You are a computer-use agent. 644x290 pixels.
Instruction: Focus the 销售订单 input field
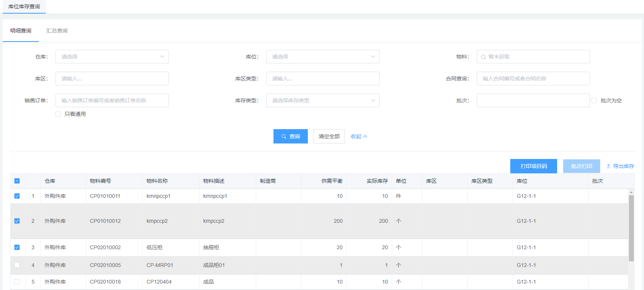tap(112, 100)
